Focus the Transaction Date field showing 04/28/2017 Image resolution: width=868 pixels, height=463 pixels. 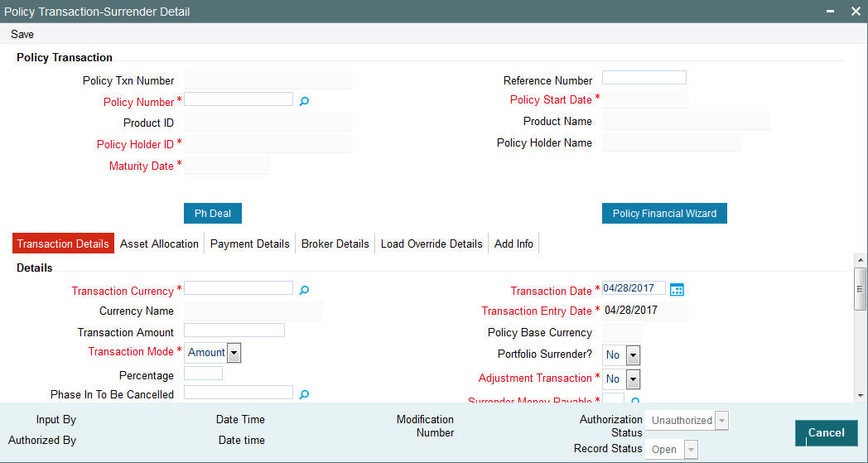point(634,288)
